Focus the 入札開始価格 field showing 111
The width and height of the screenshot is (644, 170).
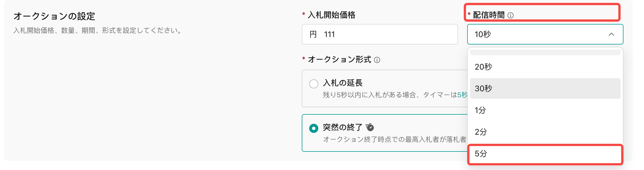click(380, 34)
